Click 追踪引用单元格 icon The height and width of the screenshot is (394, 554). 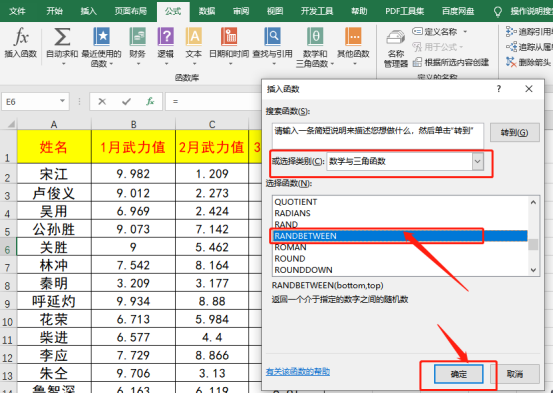tap(511, 32)
